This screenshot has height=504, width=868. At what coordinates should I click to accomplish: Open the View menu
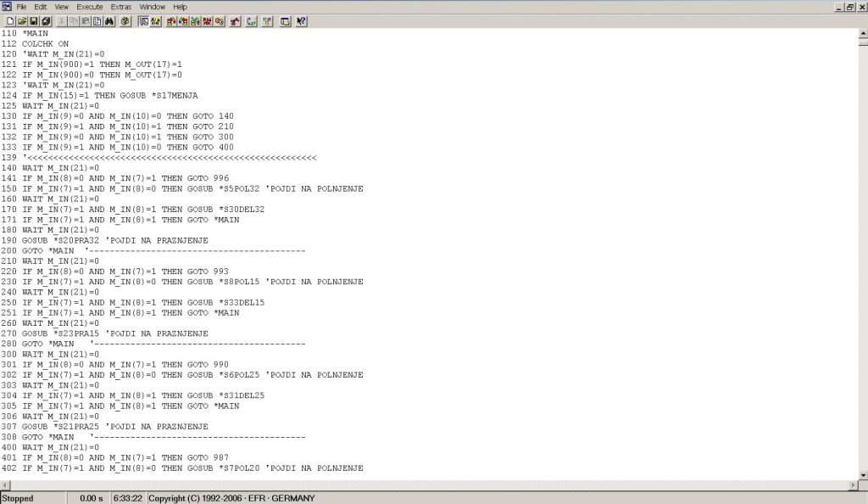pyautogui.click(x=61, y=7)
